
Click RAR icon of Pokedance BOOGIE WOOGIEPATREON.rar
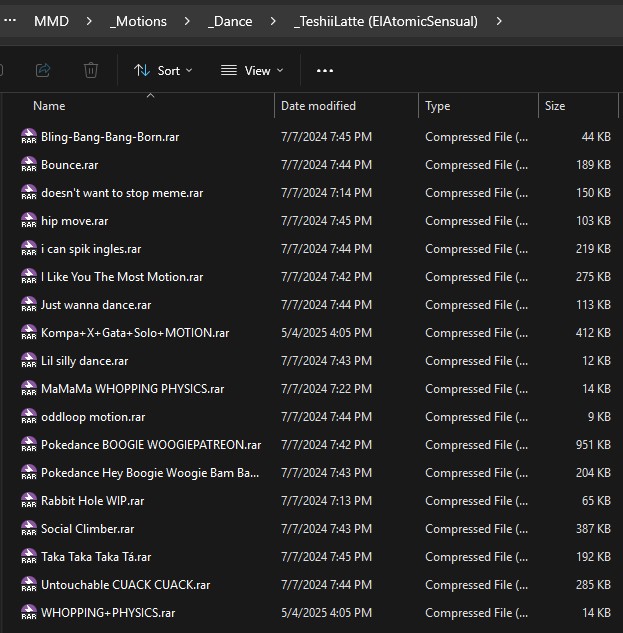point(29,444)
